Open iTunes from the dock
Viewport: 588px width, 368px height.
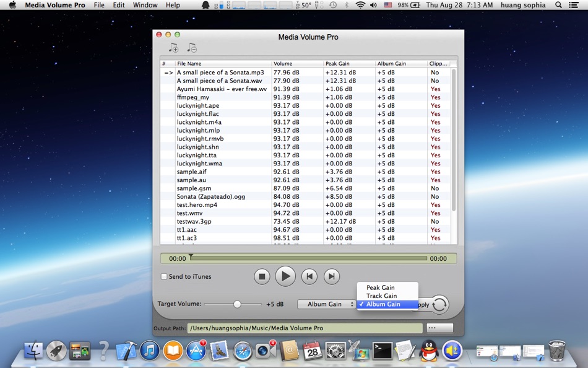coord(149,351)
